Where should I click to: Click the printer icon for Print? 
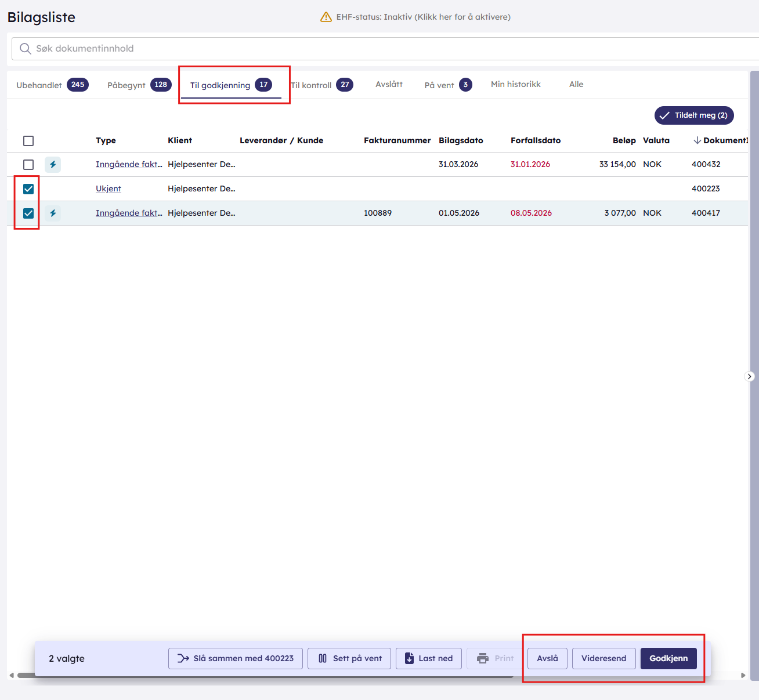pyautogui.click(x=483, y=658)
